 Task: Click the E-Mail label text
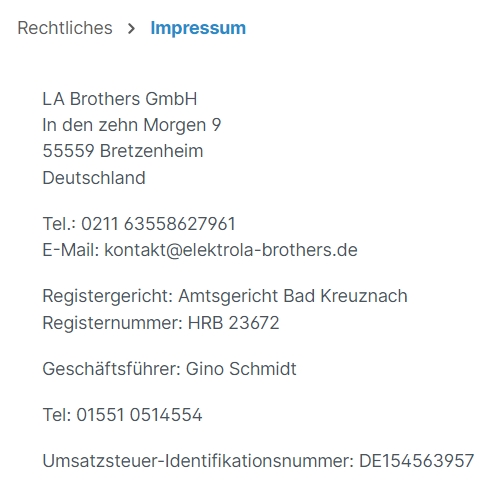[x=71, y=250]
